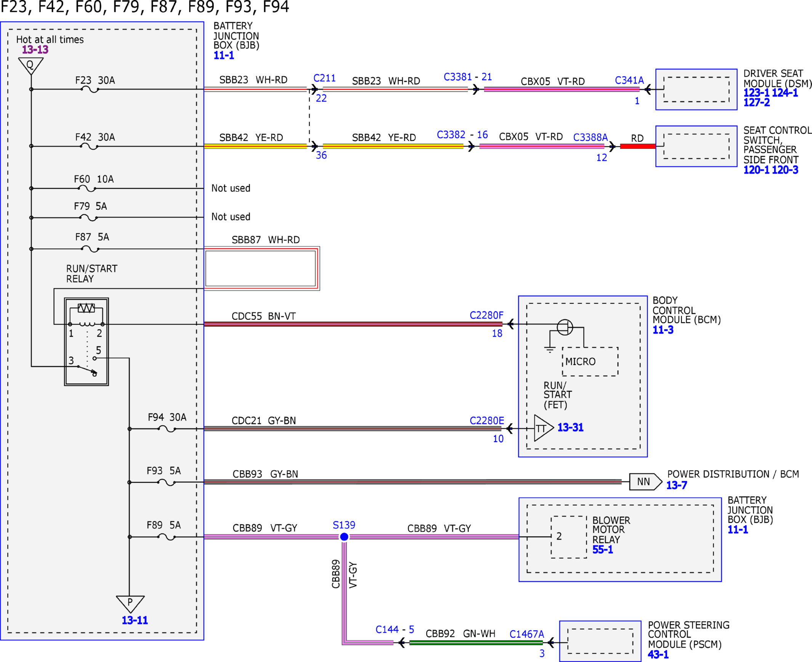Open the 120-3 Seat Control Switch link
The height and width of the screenshot is (662, 812).
tap(785, 170)
